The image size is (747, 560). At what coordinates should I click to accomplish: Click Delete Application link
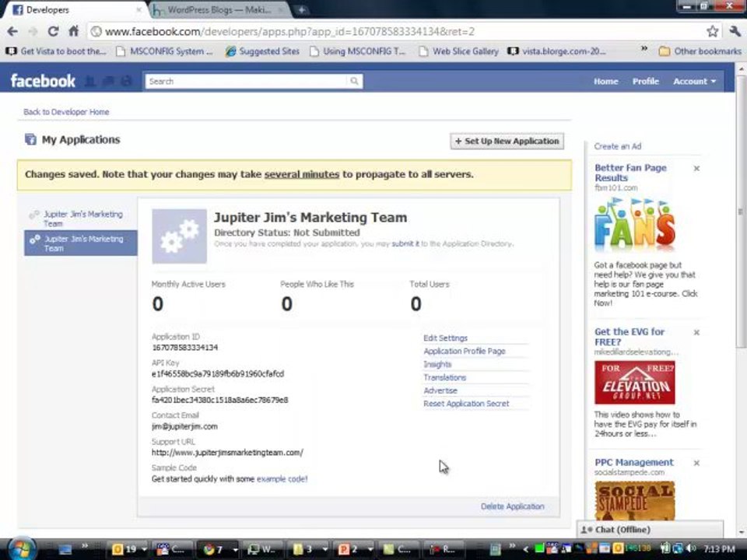[x=513, y=506]
